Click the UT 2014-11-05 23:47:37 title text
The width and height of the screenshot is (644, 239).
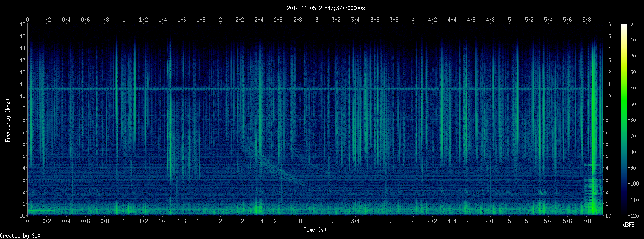coord(322,8)
